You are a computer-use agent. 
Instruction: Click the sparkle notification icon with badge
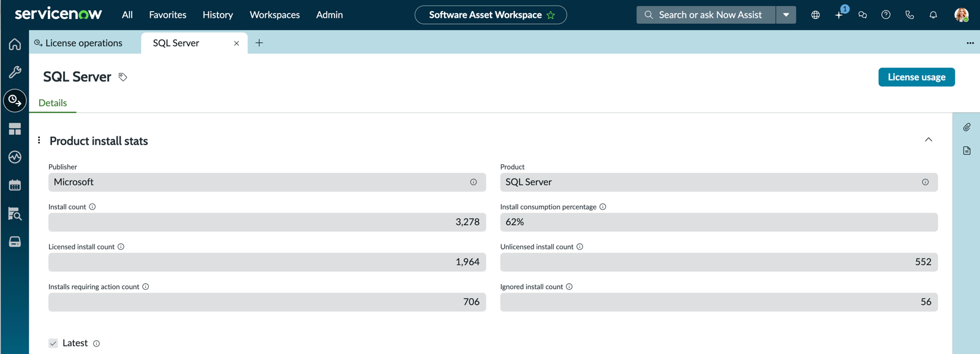point(840,14)
